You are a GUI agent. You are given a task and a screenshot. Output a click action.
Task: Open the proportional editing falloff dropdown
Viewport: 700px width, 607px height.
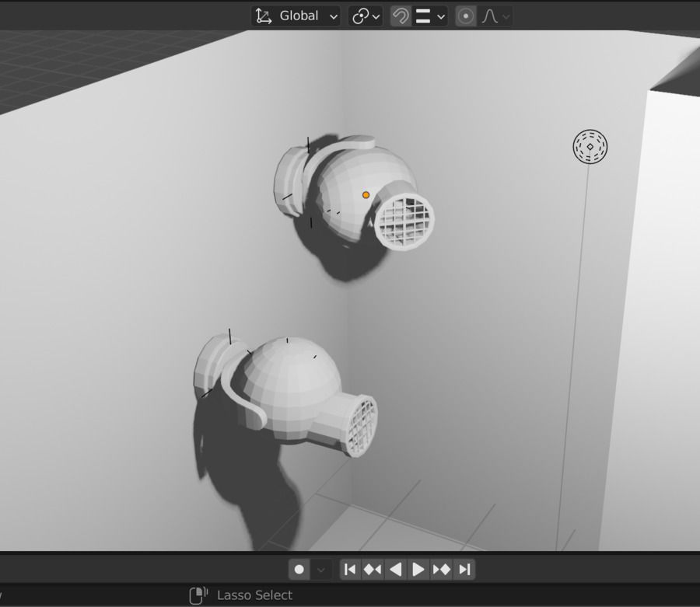[495, 16]
